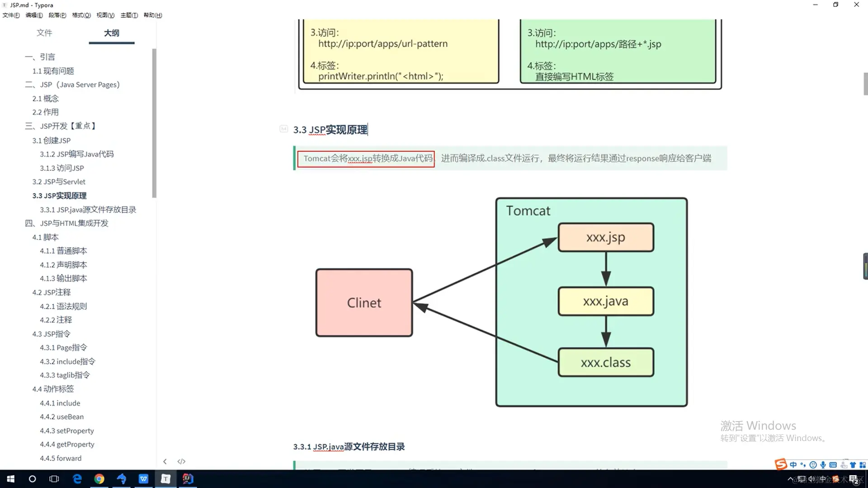Image resolution: width=868 pixels, height=488 pixels.
Task: Toggle source code mode icon
Action: [181, 461]
